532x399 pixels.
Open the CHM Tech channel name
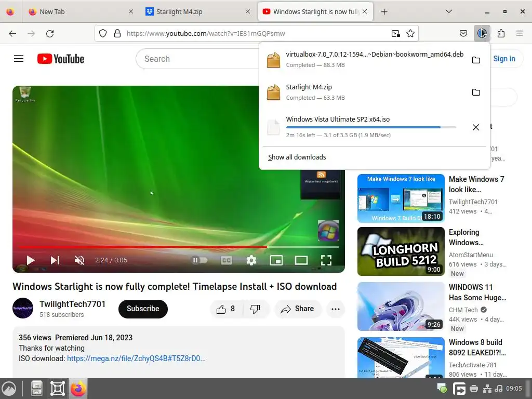click(463, 310)
